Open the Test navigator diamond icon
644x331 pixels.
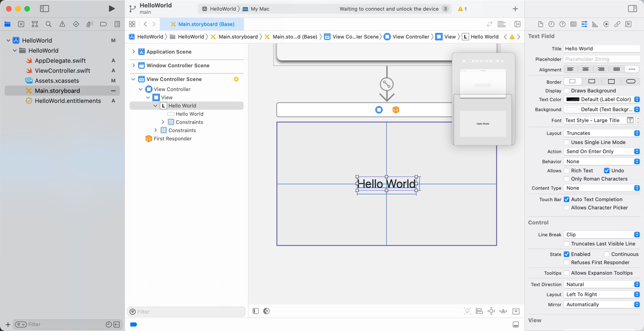coord(76,24)
